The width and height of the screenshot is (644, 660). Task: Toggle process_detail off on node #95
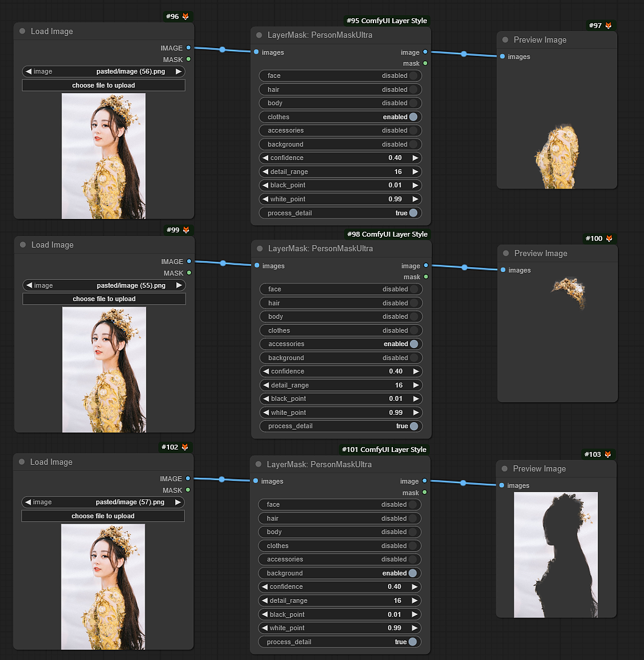[x=414, y=213]
